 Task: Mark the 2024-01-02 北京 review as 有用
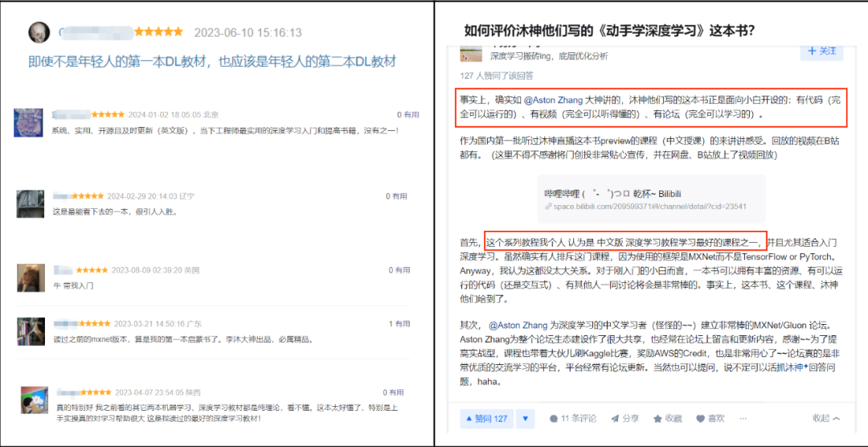click(x=407, y=115)
